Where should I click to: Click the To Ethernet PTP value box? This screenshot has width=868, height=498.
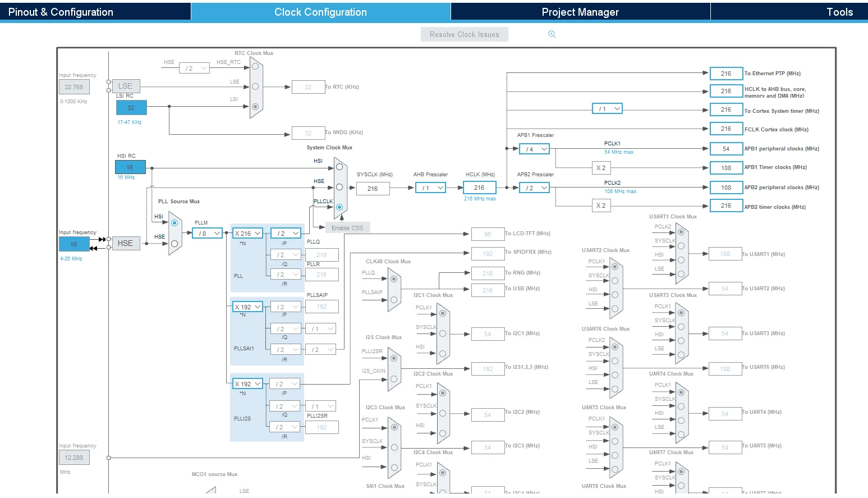(726, 74)
